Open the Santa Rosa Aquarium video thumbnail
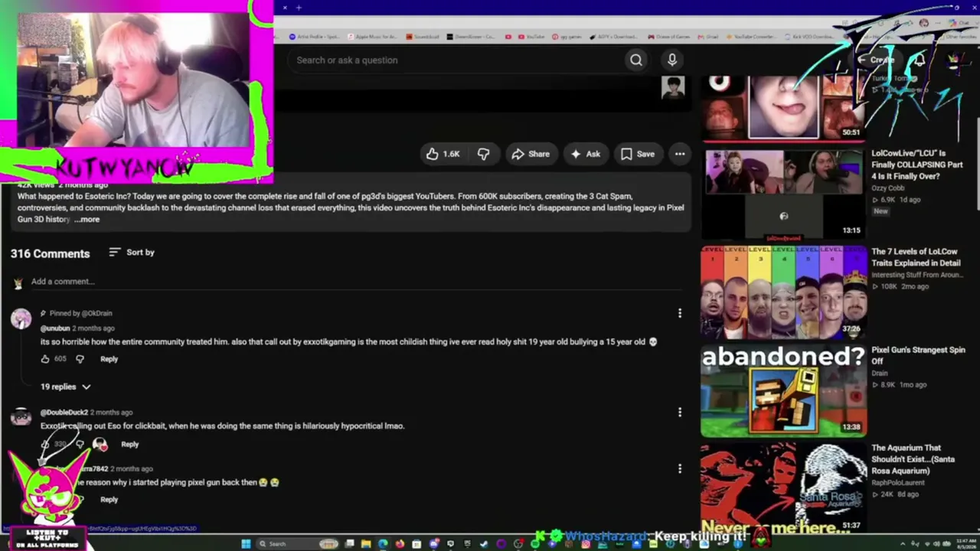 [x=783, y=488]
